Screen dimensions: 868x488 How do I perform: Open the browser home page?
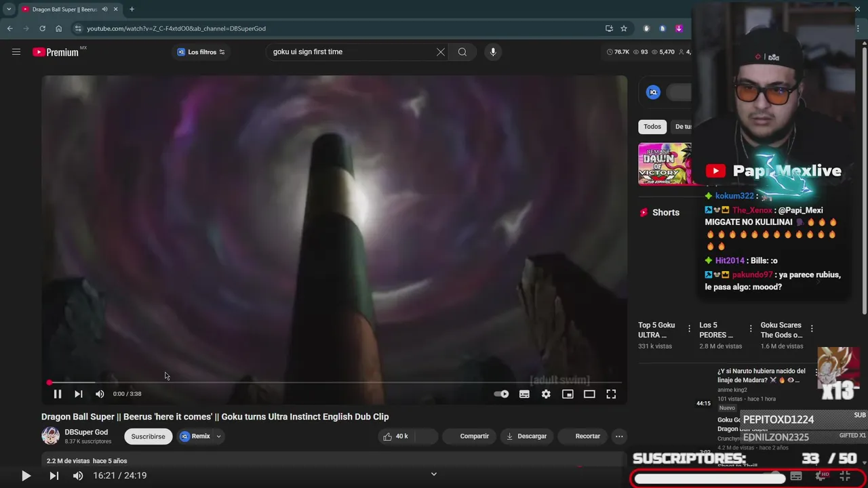tap(59, 28)
